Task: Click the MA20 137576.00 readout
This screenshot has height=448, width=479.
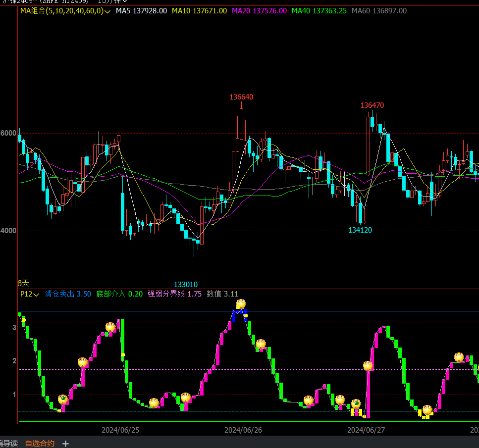Action: click(260, 11)
